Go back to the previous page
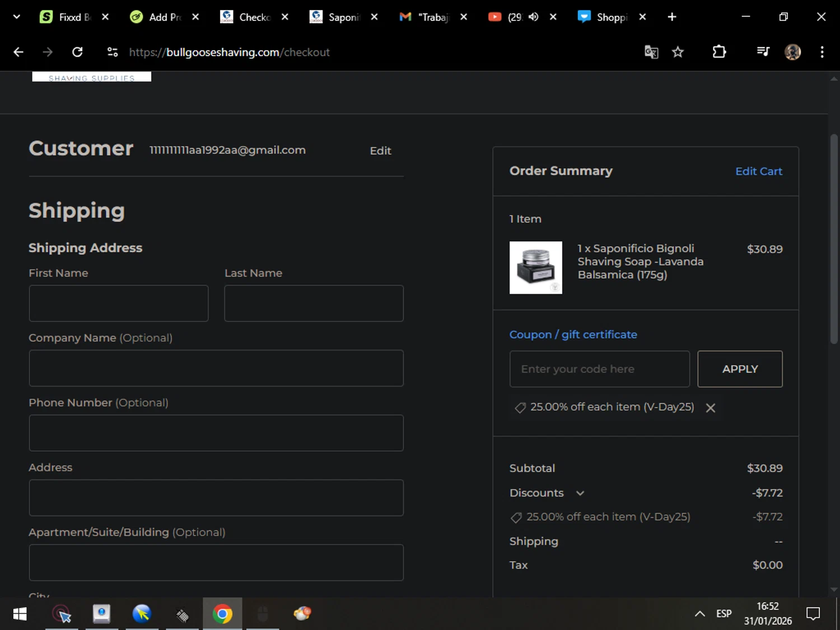This screenshot has width=840, height=630. coord(18,52)
